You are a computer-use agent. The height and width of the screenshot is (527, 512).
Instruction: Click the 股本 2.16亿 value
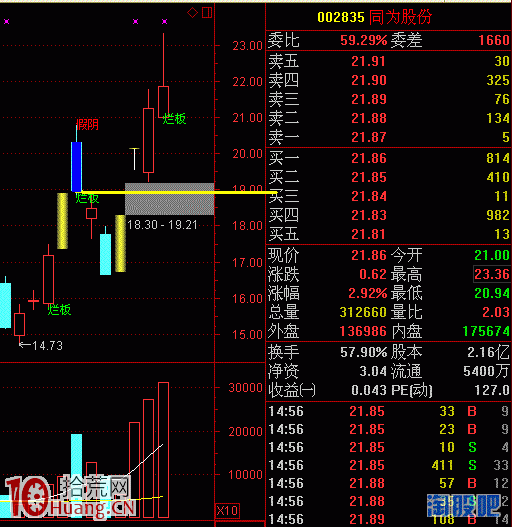488,352
